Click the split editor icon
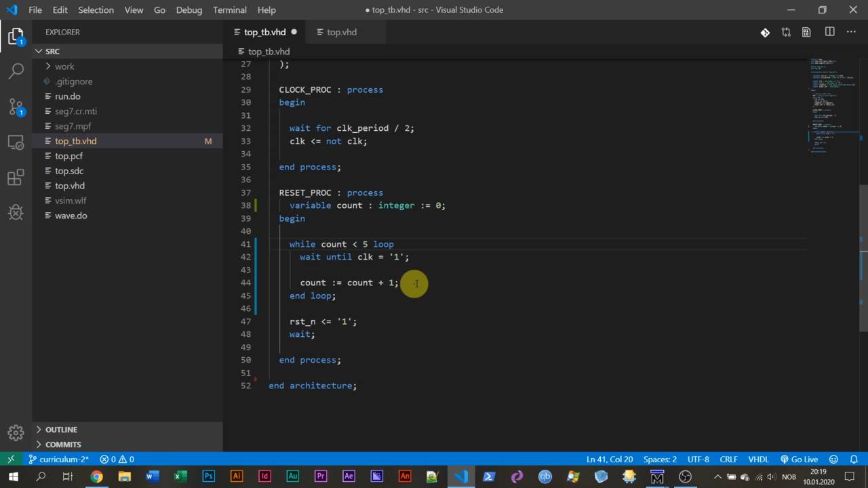Viewport: 868px width, 488px height. (829, 32)
